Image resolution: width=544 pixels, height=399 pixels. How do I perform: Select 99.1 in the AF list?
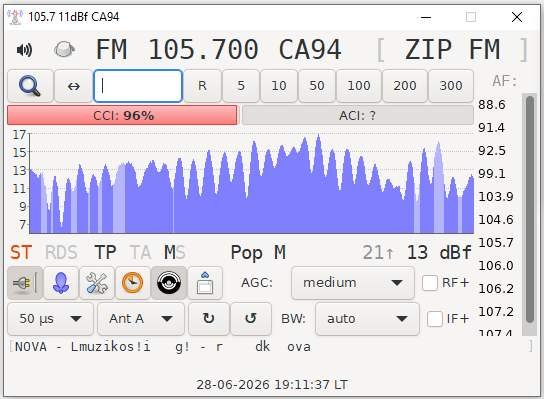[492, 173]
